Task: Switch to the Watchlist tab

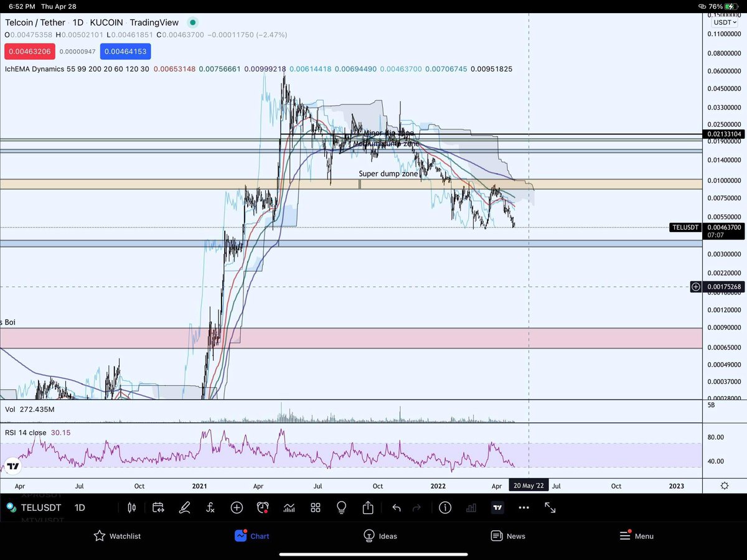Action: (118, 536)
